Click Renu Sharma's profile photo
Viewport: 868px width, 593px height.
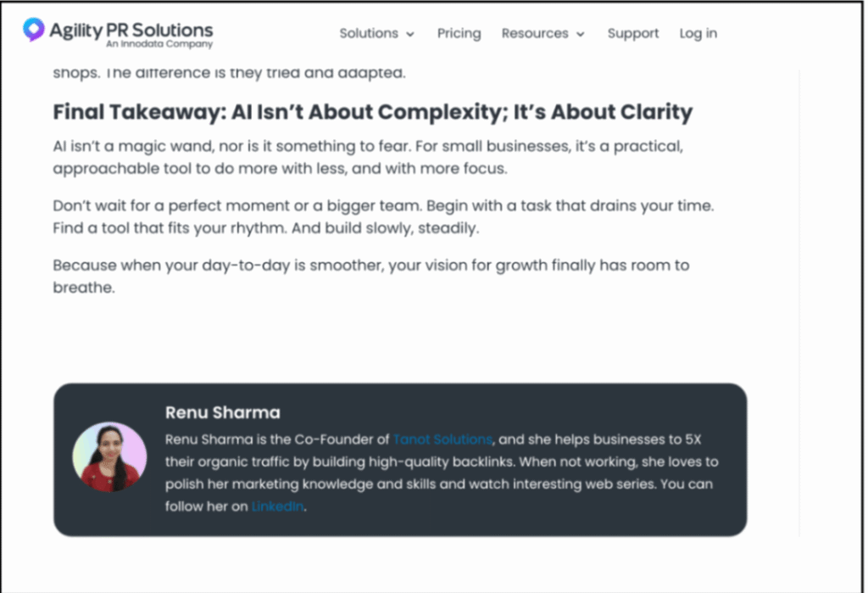pyautogui.click(x=109, y=456)
